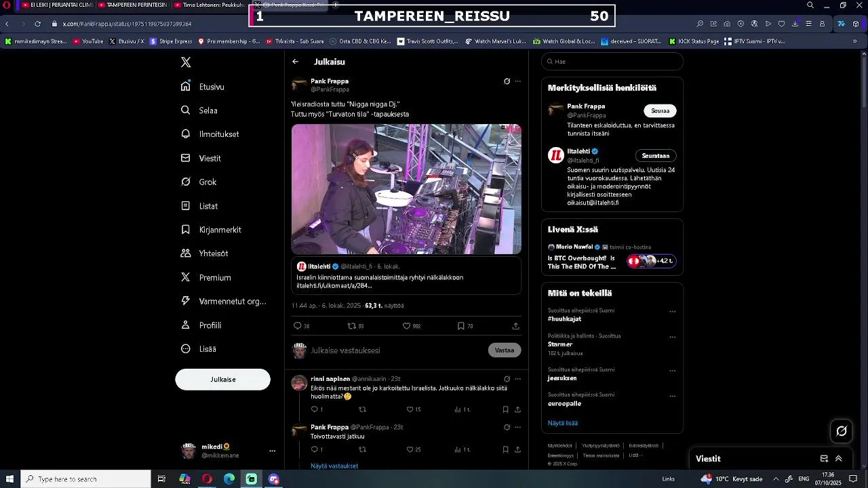The width and height of the screenshot is (868, 488).
Task: Open options for #huuhkajat trend
Action: 673,312
